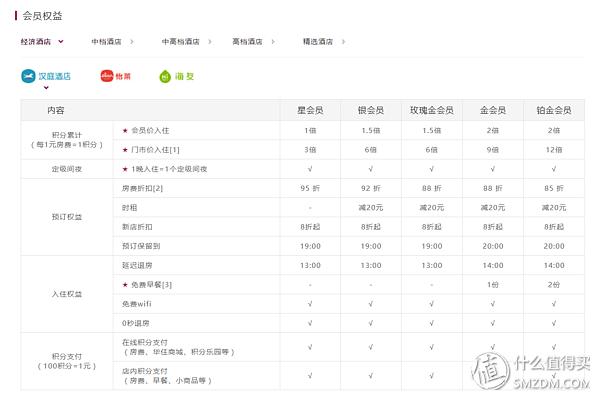This screenshot has width=600, height=400.
Task: Click the 2份 free breakfast cell
Action: tap(554, 284)
